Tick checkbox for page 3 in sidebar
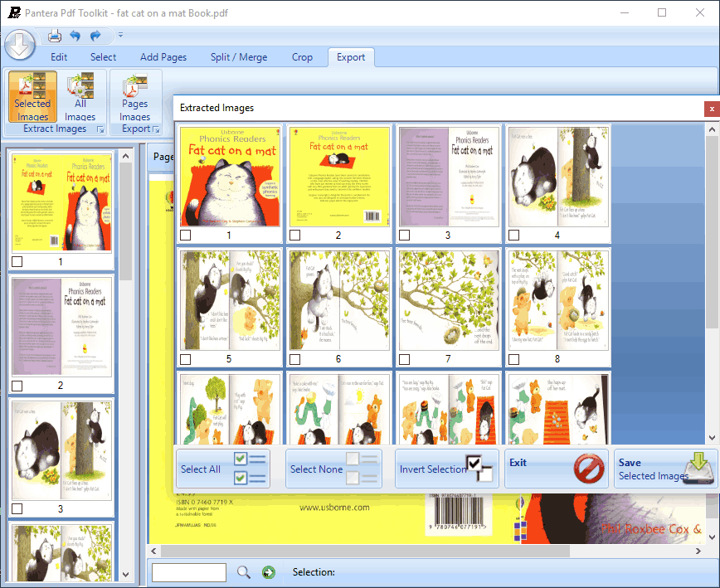The image size is (720, 588). click(17, 508)
